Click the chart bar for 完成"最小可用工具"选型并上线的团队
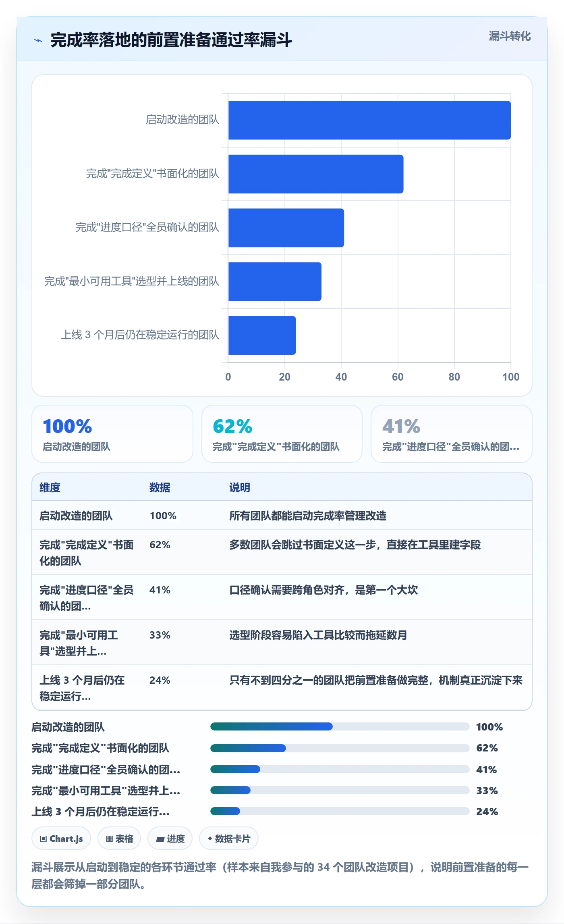The image size is (564, 924). (275, 281)
